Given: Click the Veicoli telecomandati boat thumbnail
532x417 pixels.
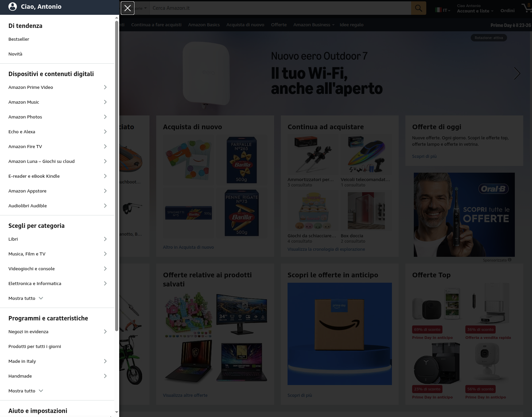Looking at the screenshot, I should click(366, 155).
